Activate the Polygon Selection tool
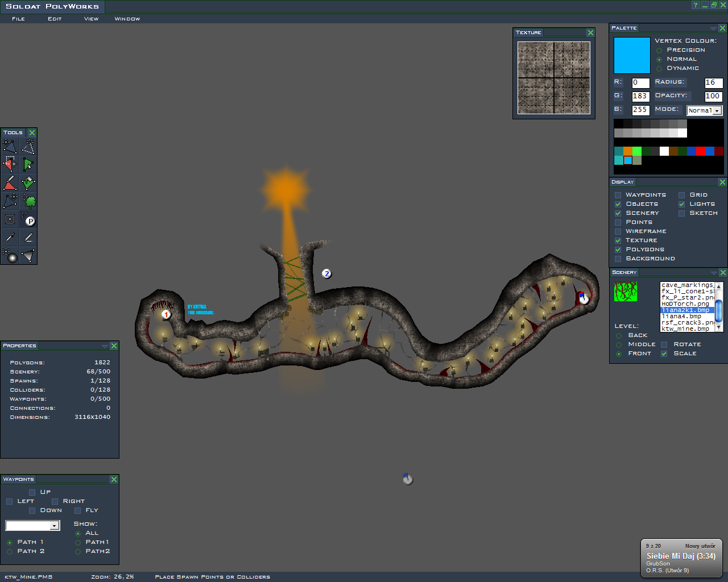Screen dimensions: 728x582 coord(28,165)
